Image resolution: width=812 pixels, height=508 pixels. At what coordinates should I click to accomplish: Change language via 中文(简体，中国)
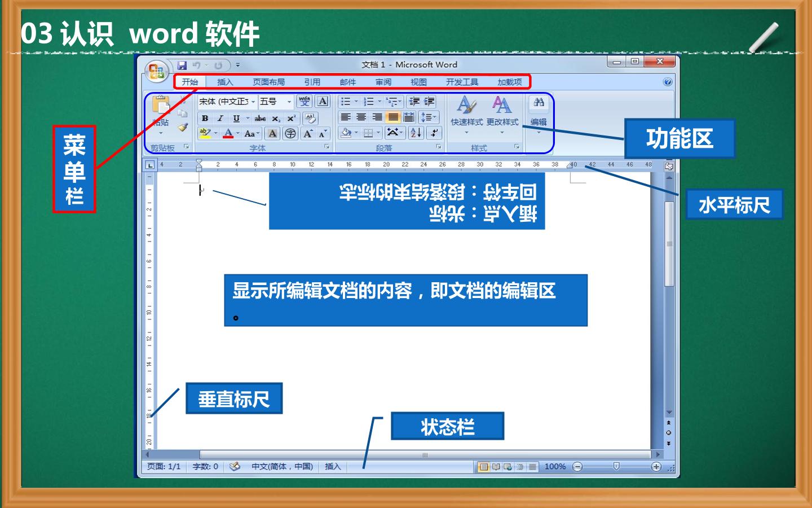(x=282, y=466)
